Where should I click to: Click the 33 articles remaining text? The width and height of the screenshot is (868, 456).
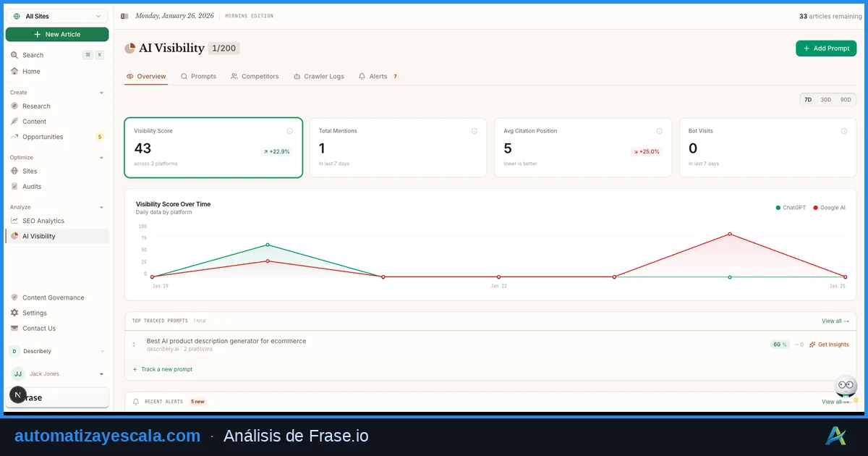[830, 16]
